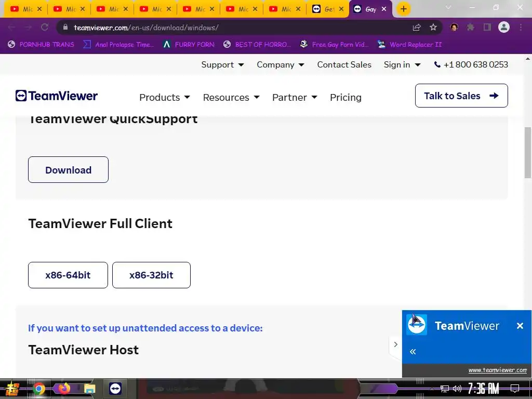Select the x86-64bit Full Client download
This screenshot has width=532, height=399.
pos(68,275)
